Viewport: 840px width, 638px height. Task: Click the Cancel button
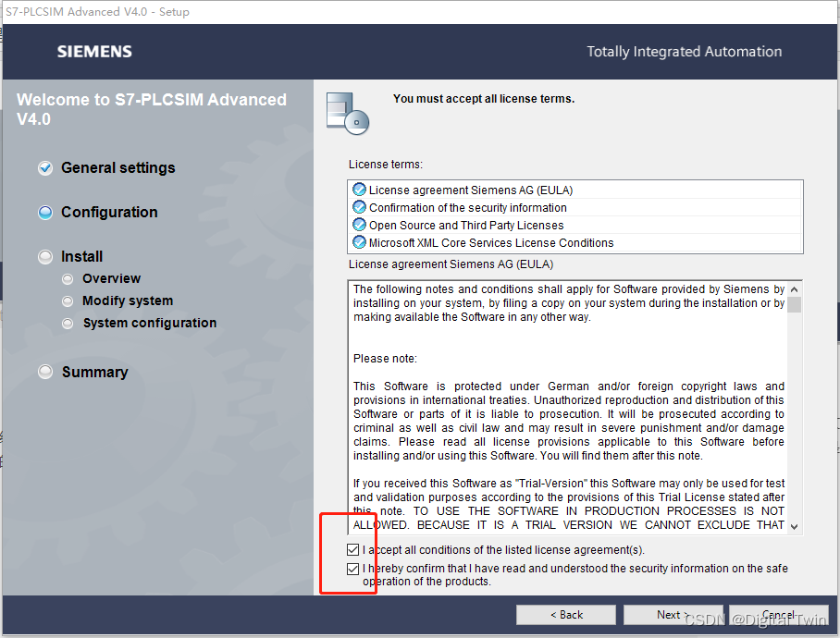point(779,615)
